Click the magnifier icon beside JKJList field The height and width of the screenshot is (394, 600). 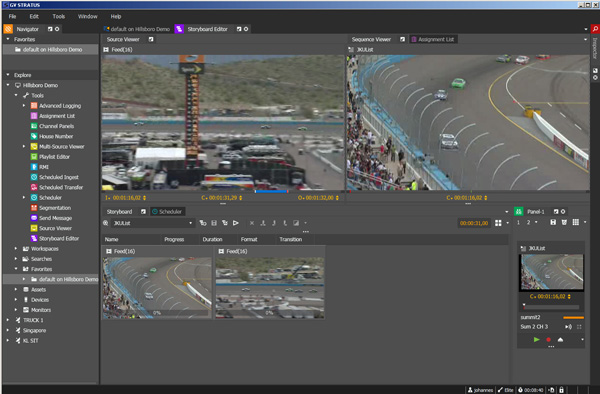106,223
